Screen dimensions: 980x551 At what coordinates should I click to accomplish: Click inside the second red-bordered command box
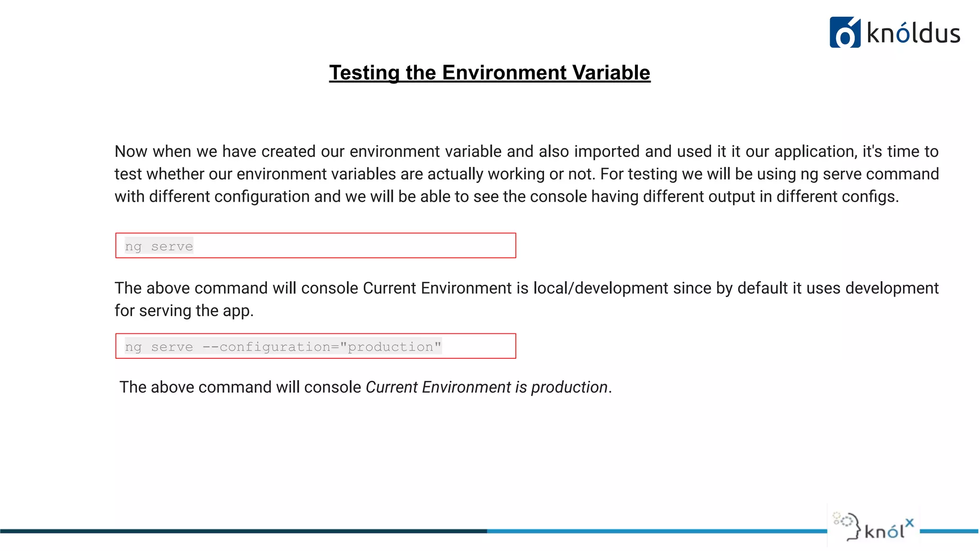[316, 346]
